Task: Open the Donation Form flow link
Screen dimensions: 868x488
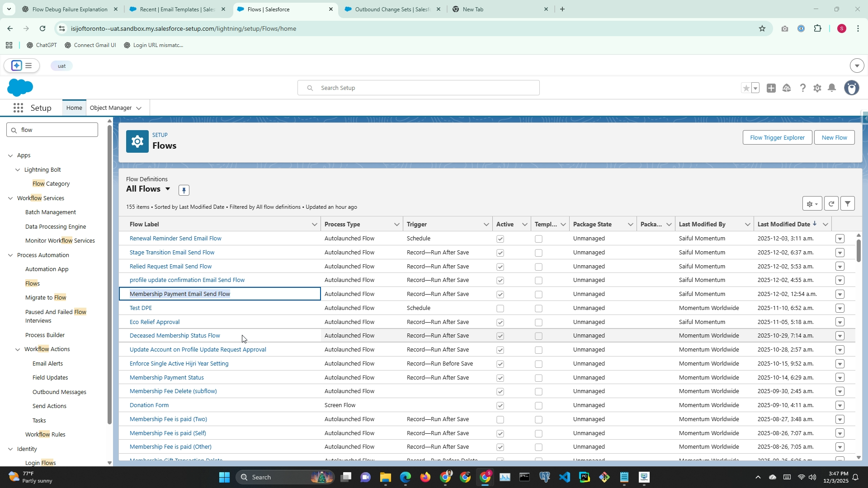Action: 149,405
